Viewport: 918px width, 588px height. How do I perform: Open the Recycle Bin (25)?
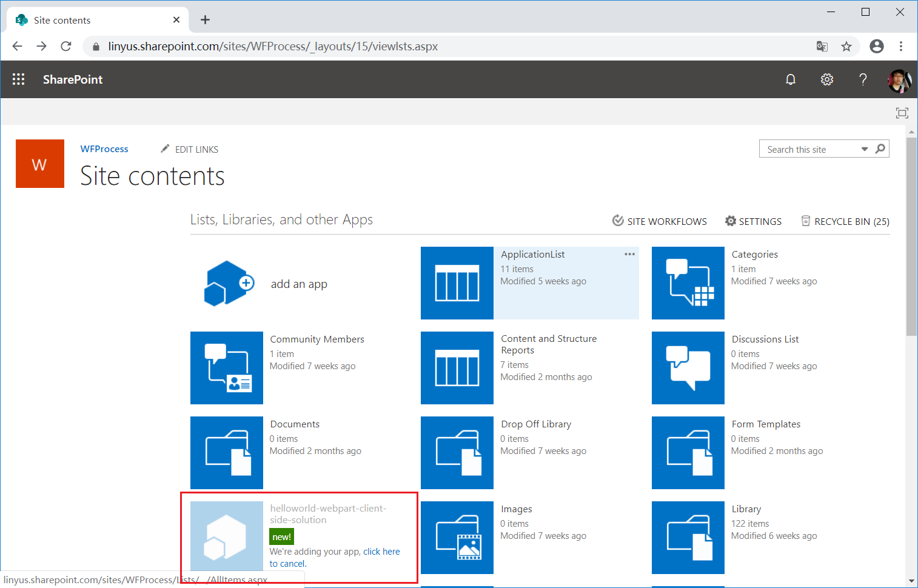(845, 221)
